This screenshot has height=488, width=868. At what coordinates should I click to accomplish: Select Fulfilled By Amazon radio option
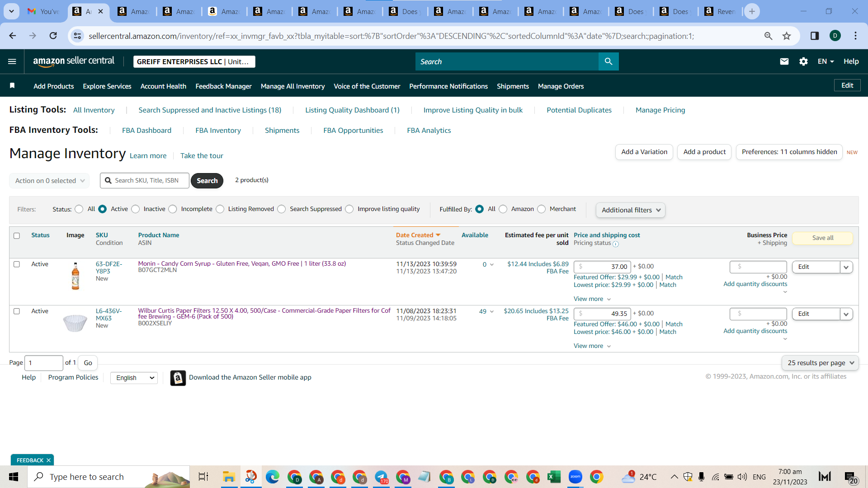pos(503,209)
